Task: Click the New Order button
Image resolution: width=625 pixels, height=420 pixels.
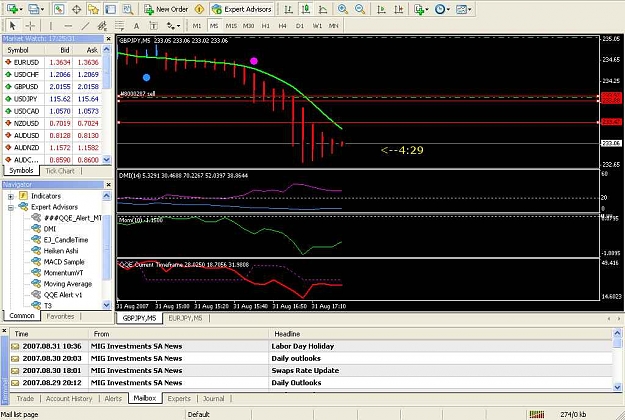Action: [167, 9]
